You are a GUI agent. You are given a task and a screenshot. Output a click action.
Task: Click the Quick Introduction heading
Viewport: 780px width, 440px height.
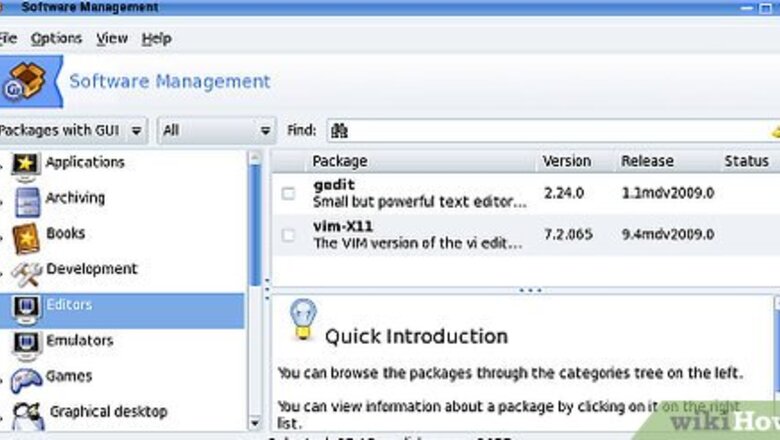tap(416, 337)
